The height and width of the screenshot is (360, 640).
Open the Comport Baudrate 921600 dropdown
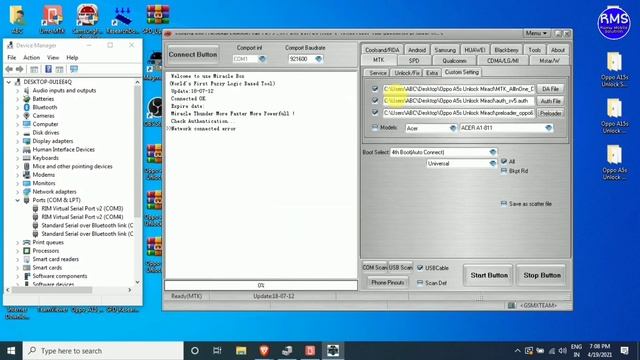[x=319, y=59]
